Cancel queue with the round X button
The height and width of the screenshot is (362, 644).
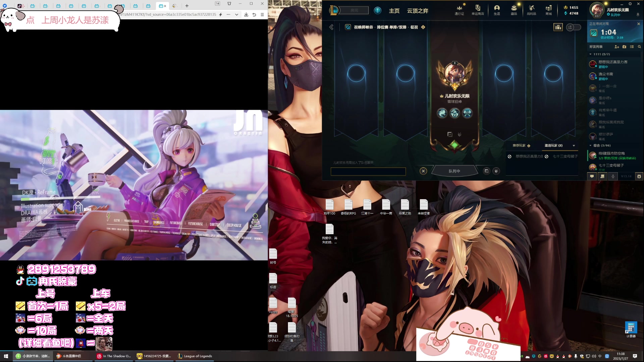(x=423, y=171)
